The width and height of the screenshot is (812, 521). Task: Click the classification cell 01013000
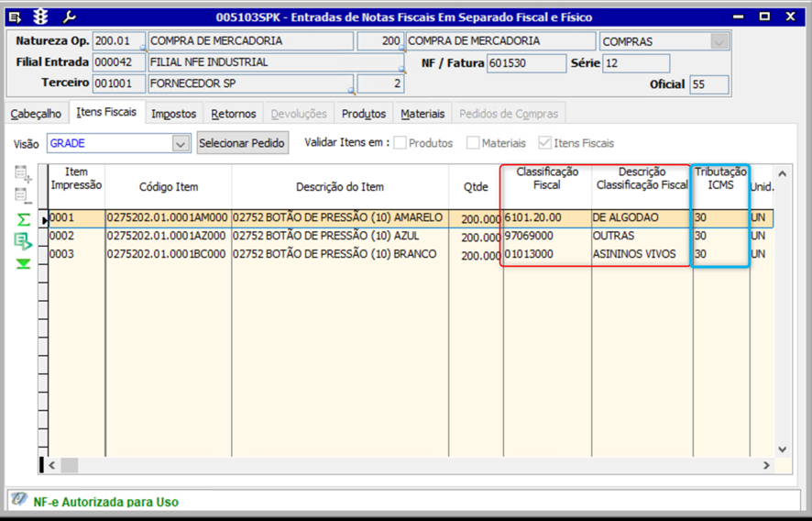tap(547, 255)
